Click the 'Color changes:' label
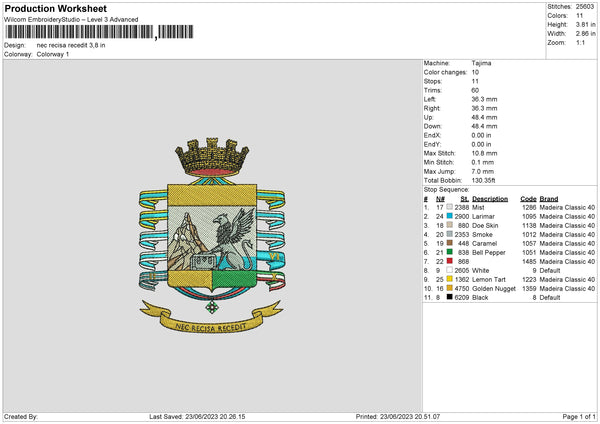The image size is (600, 424). click(445, 72)
